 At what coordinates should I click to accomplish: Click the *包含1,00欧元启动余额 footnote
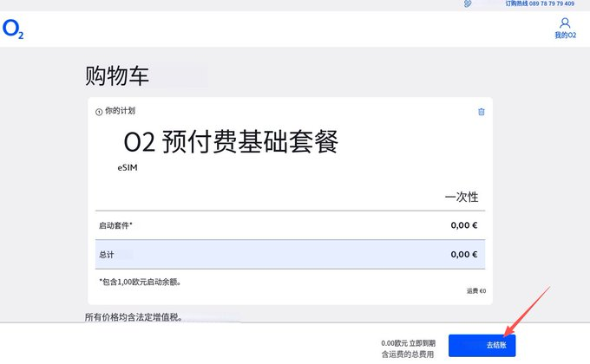[x=141, y=282]
